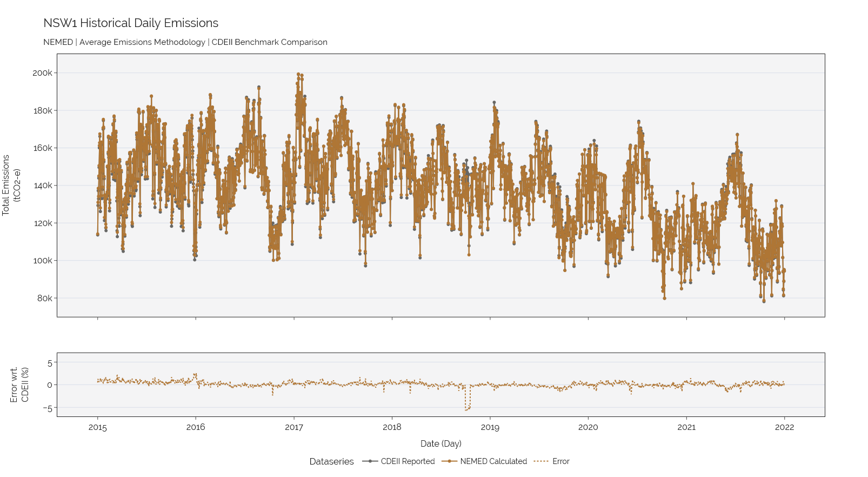Screen dimensions: 868x477
Task: Click the 2016 x-axis tick label
Action: [196, 427]
